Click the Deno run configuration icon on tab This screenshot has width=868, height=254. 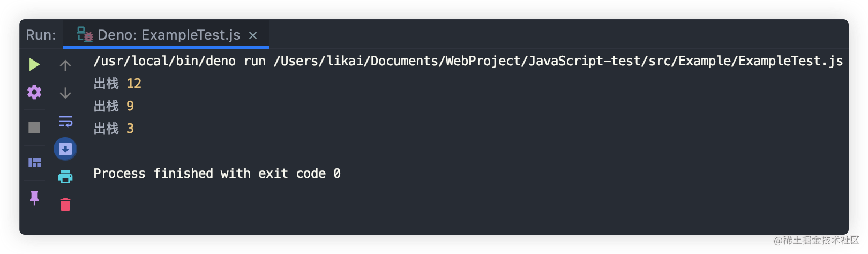click(85, 34)
